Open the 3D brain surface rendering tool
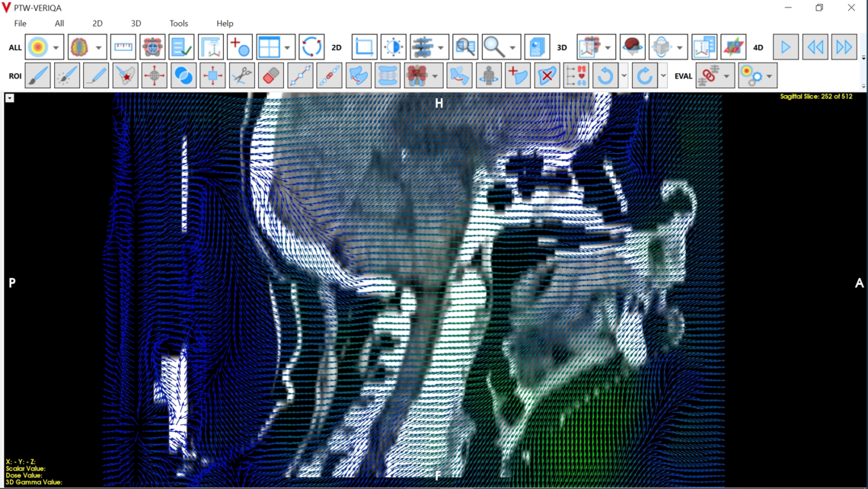 (x=633, y=46)
